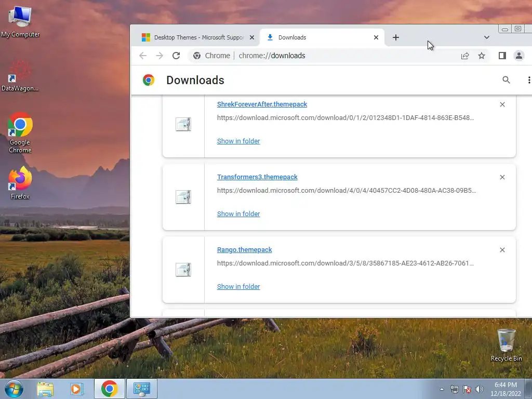
Task: Click ShrekForeverAfter download source URL
Action: [345, 118]
